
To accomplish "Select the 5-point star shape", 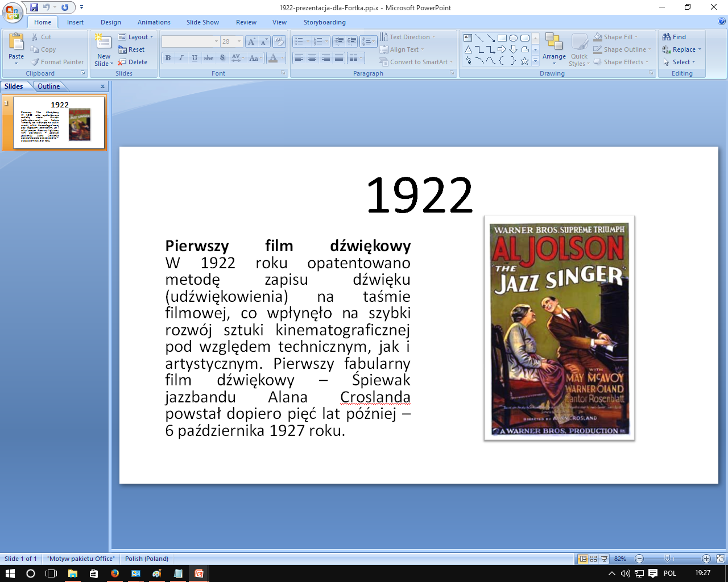I will coord(524,61).
